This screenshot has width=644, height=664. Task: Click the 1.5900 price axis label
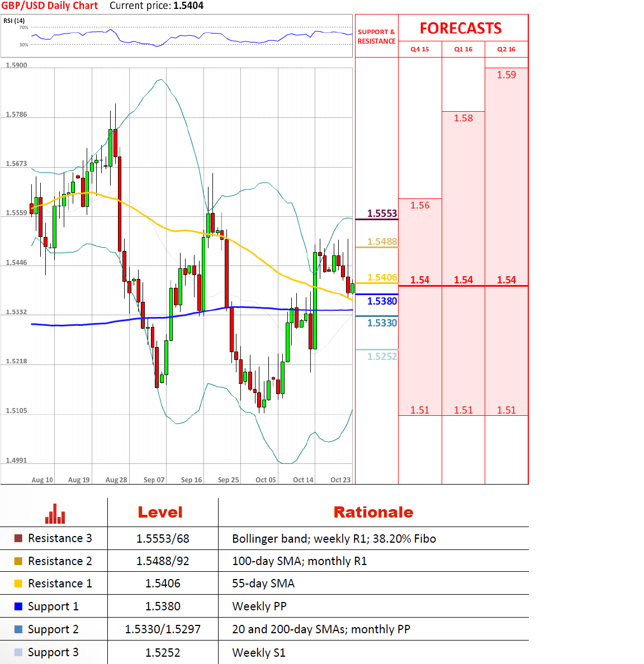tap(16, 65)
